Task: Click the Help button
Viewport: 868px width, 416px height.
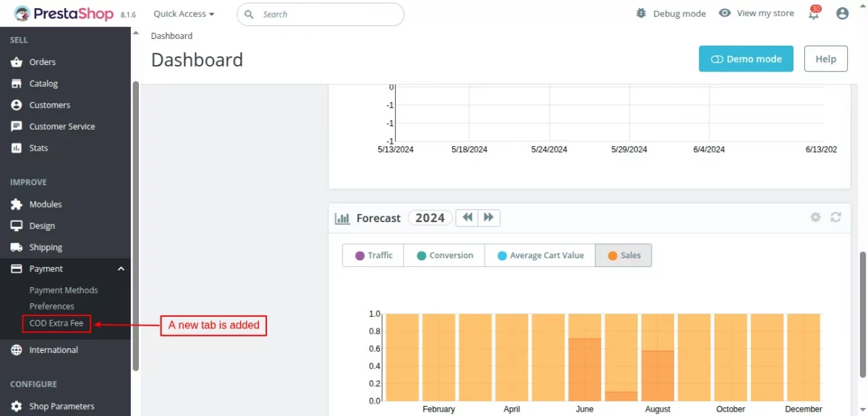Action: pos(825,59)
